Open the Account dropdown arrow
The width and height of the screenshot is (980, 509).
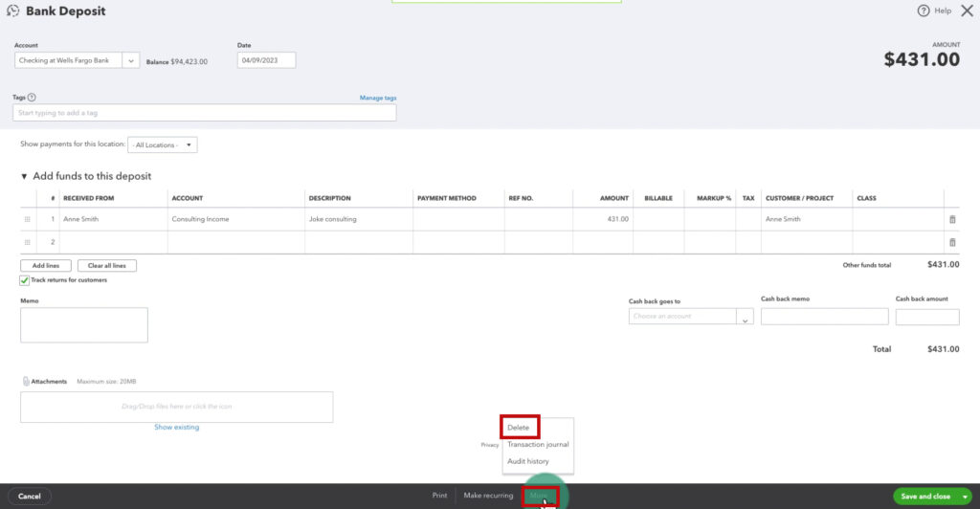pos(130,60)
